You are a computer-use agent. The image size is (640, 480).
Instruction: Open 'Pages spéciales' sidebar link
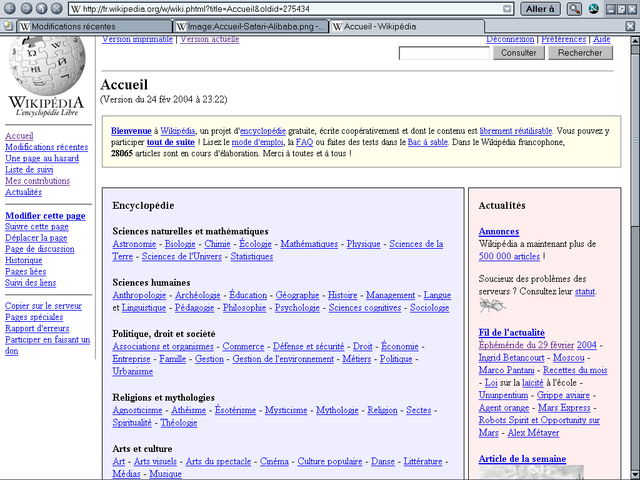[34, 317]
